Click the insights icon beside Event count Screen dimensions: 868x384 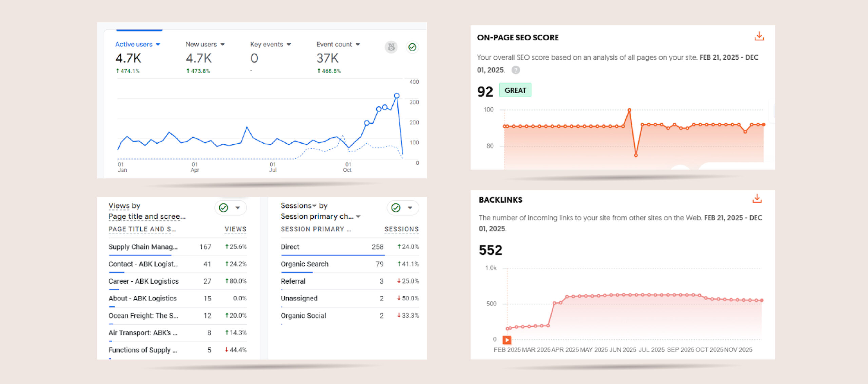(391, 47)
